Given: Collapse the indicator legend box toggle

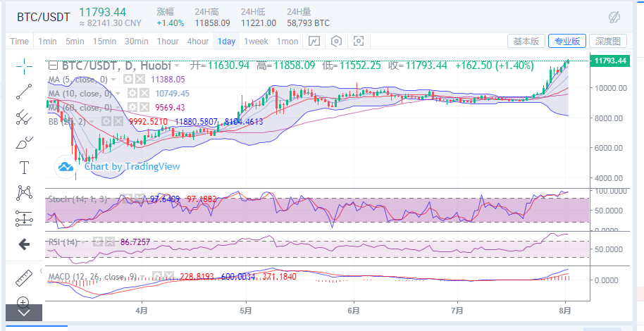Looking at the screenshot, I should pyautogui.click(x=53, y=65).
